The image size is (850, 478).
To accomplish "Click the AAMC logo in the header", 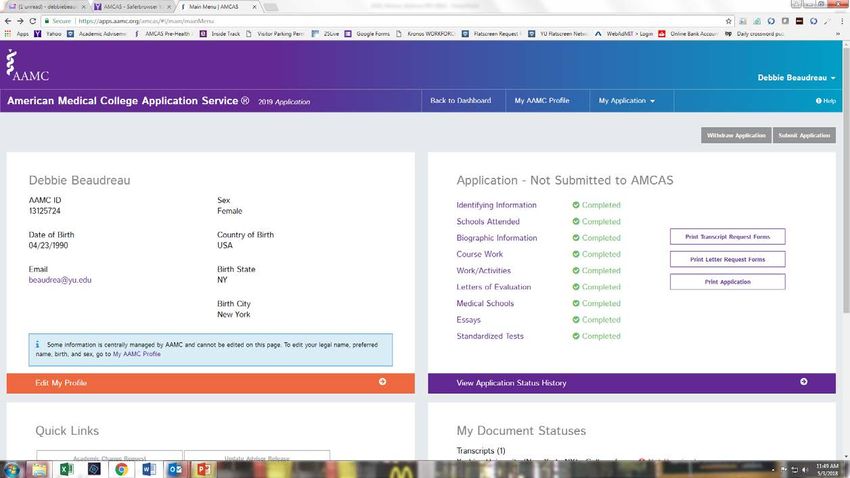I will 27,66.
